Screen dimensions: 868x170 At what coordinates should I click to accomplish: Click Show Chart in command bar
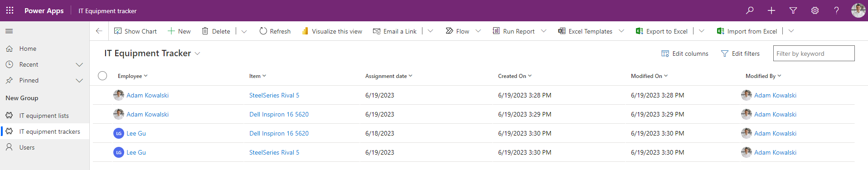136,31
